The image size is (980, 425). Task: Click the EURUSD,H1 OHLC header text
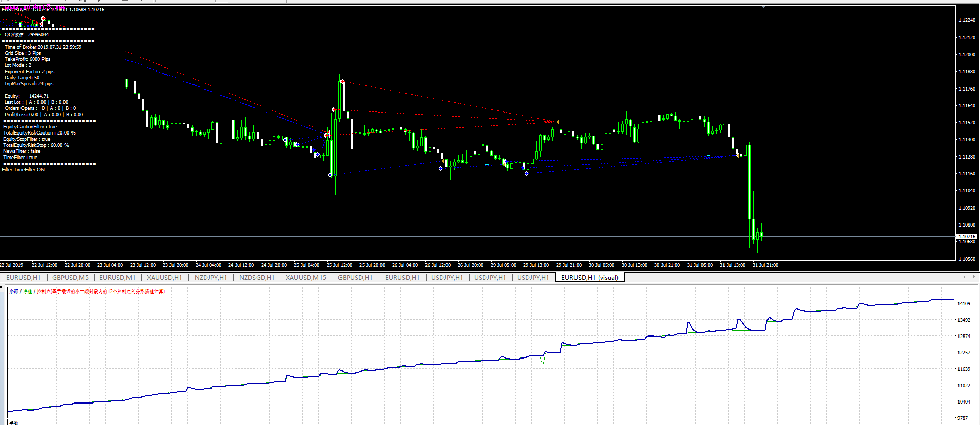(x=53, y=9)
